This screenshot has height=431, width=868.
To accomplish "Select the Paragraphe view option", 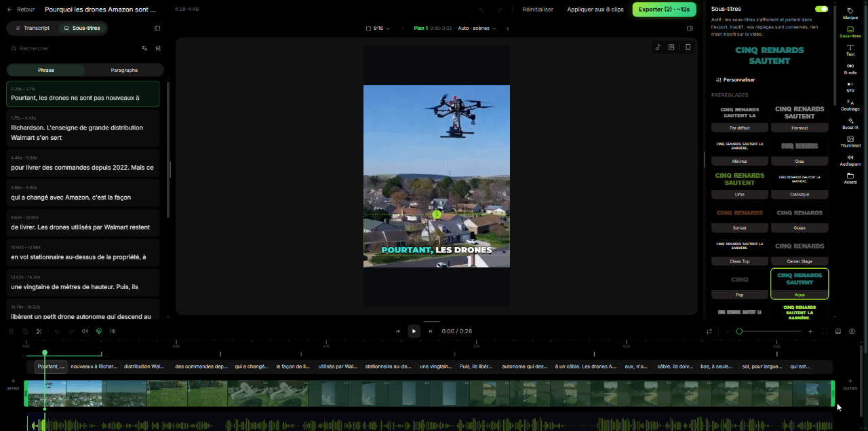I will coord(124,70).
